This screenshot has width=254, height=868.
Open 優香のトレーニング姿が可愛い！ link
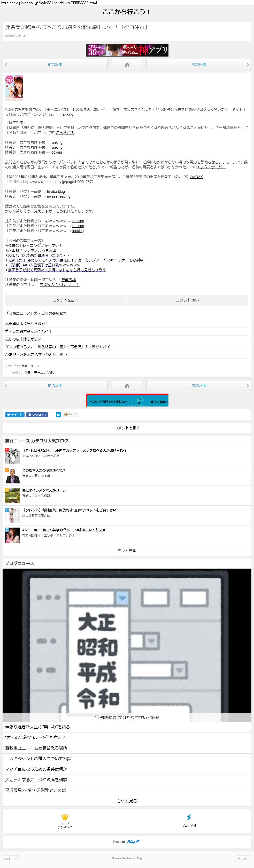pyautogui.click(x=35, y=246)
